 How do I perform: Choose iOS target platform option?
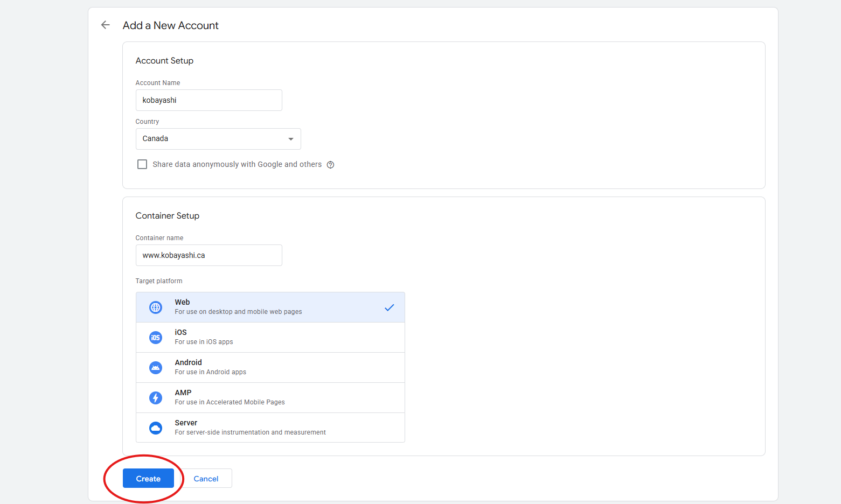269,337
